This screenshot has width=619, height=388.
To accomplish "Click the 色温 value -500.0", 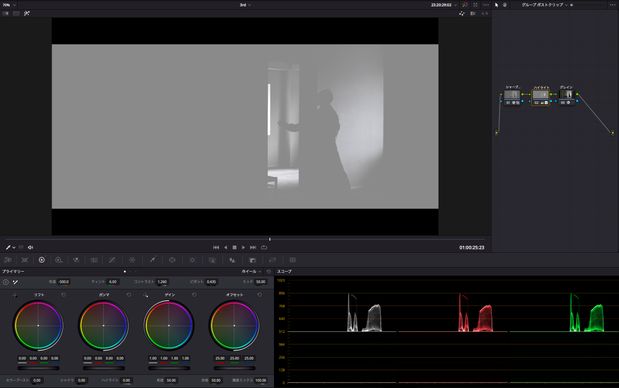I will [64, 282].
